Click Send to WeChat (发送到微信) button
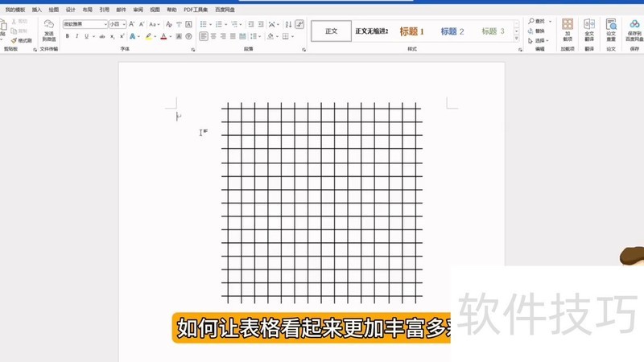 48,31
